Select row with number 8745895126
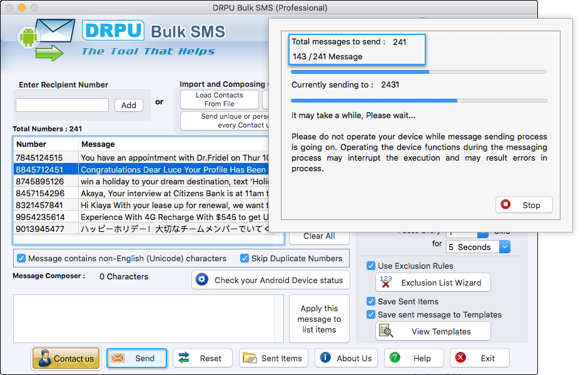Screen dimensions: 588x375 [x=141, y=181]
